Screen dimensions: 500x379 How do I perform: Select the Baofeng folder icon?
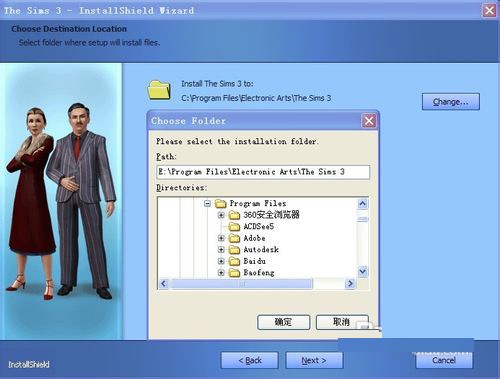(234, 273)
